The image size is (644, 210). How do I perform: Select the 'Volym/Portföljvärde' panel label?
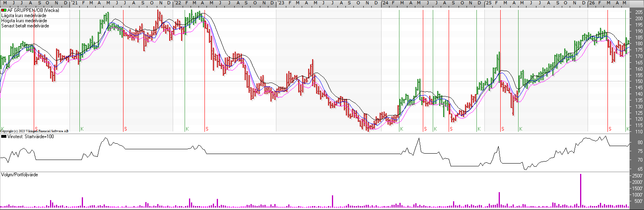click(x=19, y=175)
